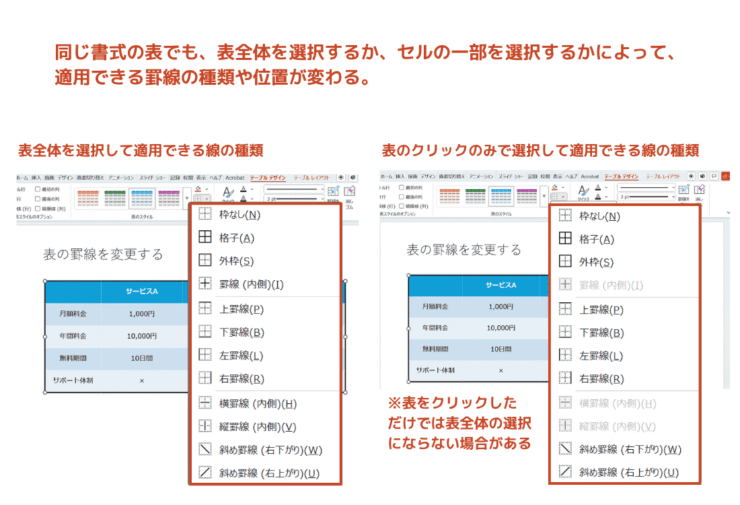This screenshot has height=505, width=740.
Task: Click the 斜め罫線 (右下がり)(W) icon in the left menu
Action: pyautogui.click(x=205, y=449)
